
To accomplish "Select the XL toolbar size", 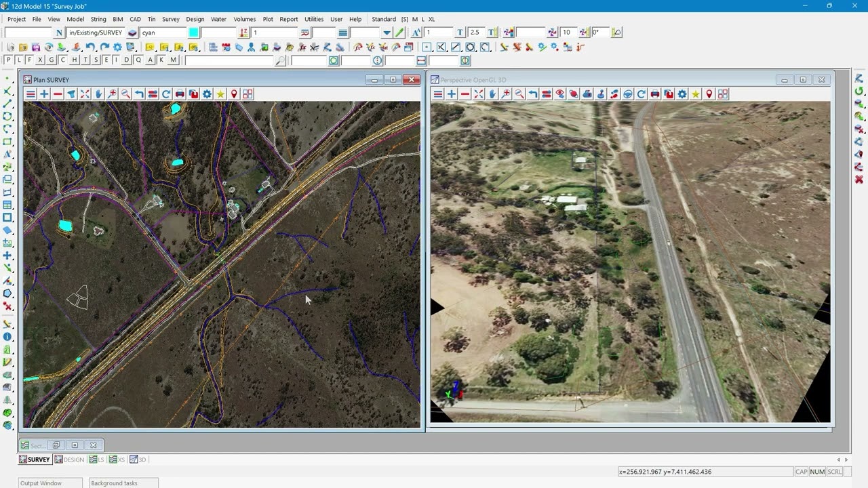I will [x=432, y=19].
